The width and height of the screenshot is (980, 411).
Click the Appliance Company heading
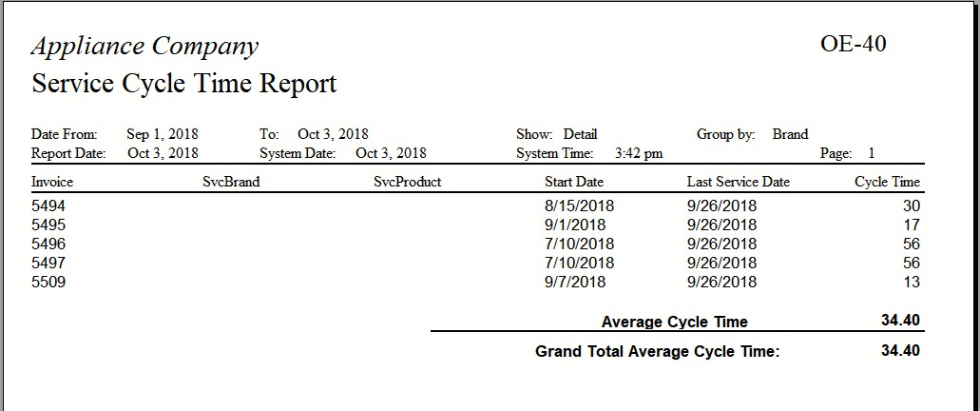coord(144,47)
